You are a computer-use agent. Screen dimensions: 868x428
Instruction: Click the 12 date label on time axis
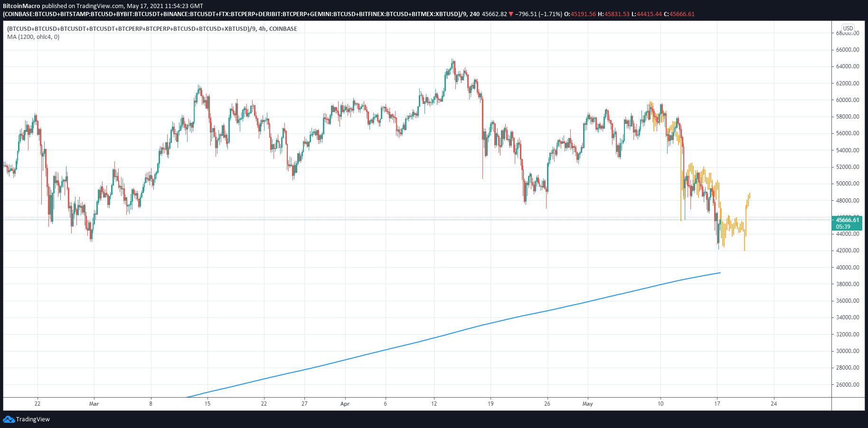click(x=434, y=404)
